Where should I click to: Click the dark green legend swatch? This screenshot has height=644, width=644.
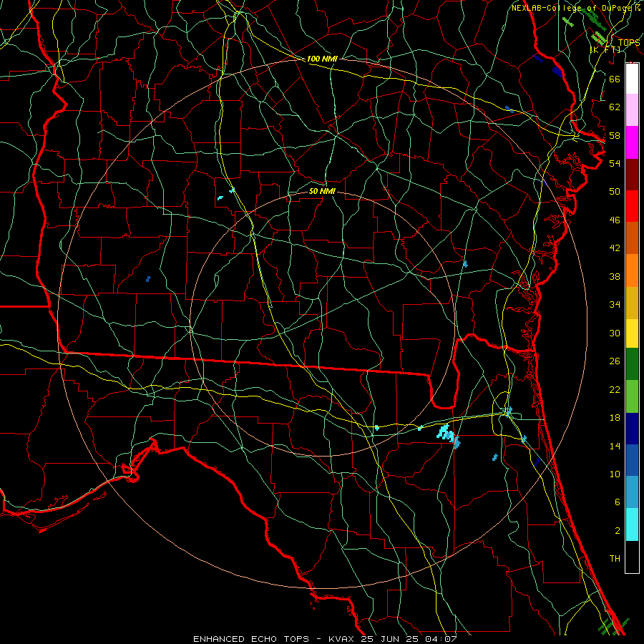pyautogui.click(x=632, y=364)
